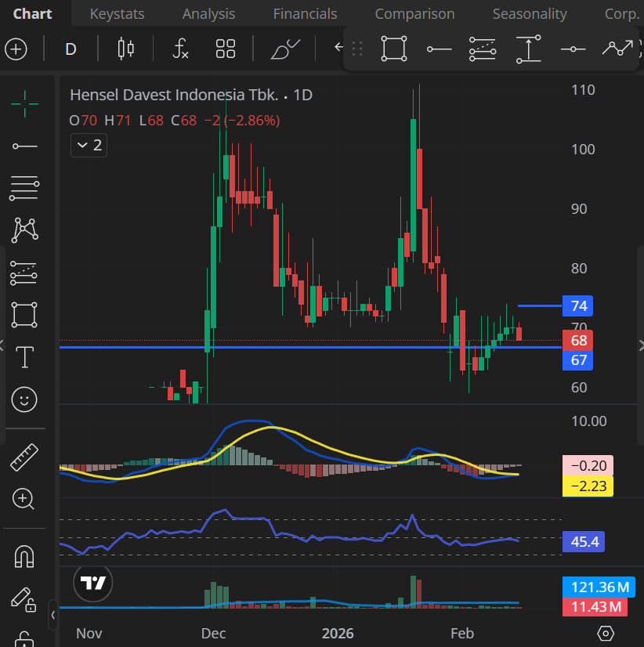Click the add symbol plus button

click(x=16, y=49)
